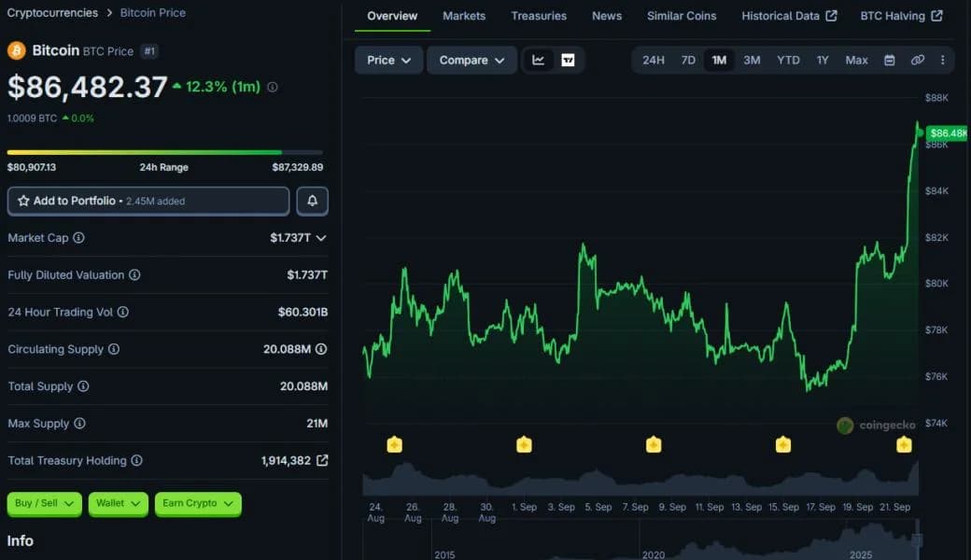The width and height of the screenshot is (971, 560).
Task: Select the 3M time range
Action: (752, 60)
